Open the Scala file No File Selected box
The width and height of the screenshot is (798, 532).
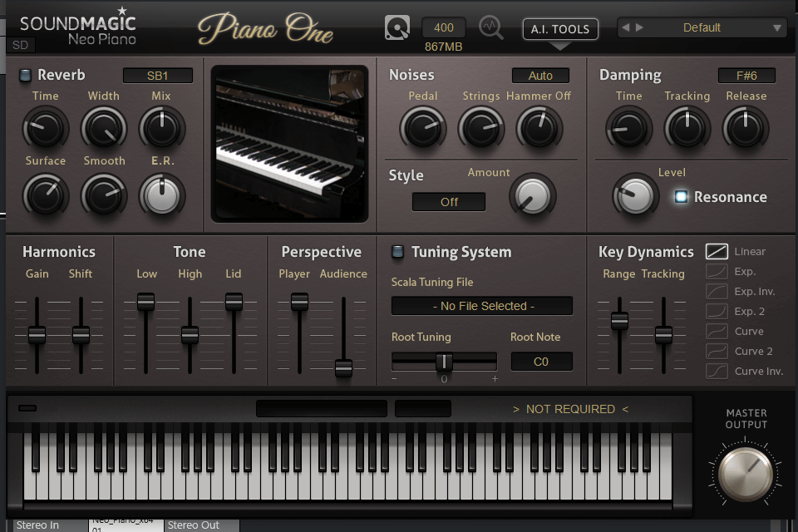coord(482,306)
